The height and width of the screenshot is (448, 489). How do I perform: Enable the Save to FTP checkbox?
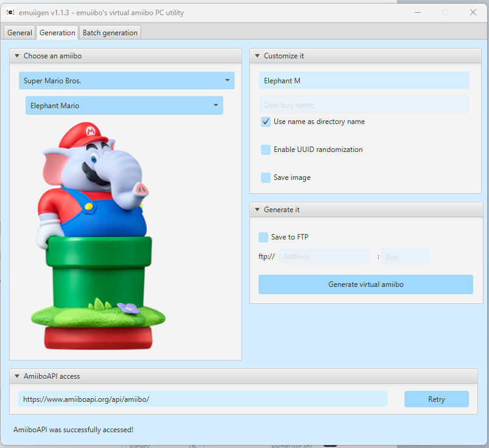(x=263, y=237)
